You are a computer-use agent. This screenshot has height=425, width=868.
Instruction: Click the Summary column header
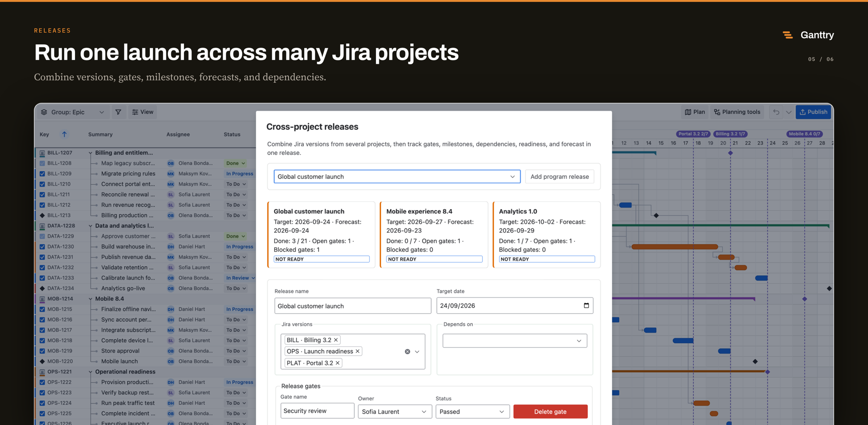(x=100, y=134)
